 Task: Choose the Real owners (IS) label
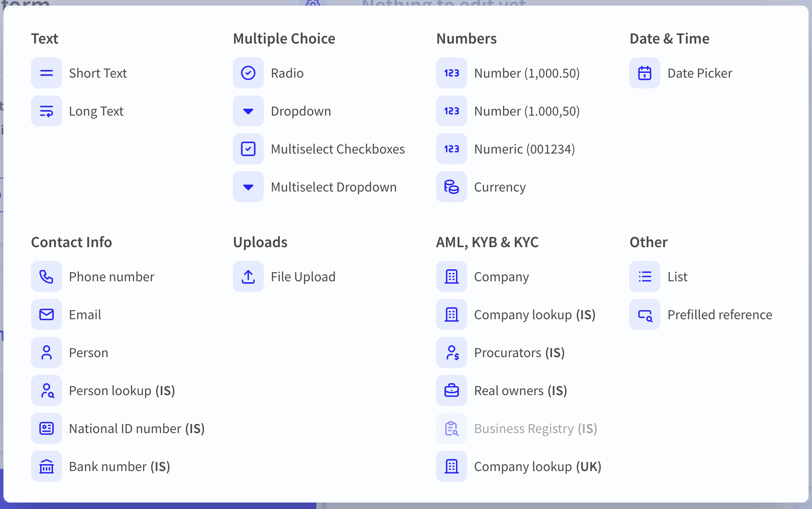click(x=521, y=391)
